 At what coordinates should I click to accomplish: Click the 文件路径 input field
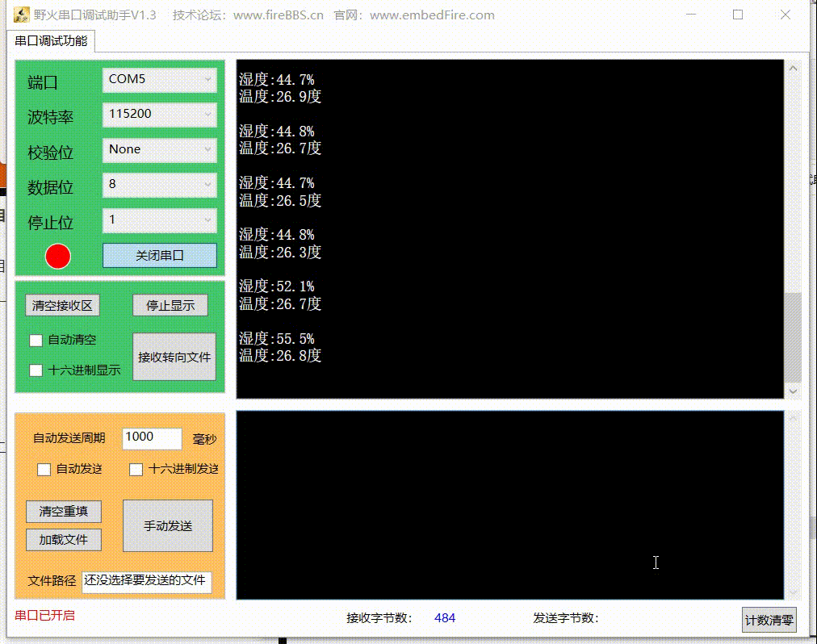coord(147,582)
